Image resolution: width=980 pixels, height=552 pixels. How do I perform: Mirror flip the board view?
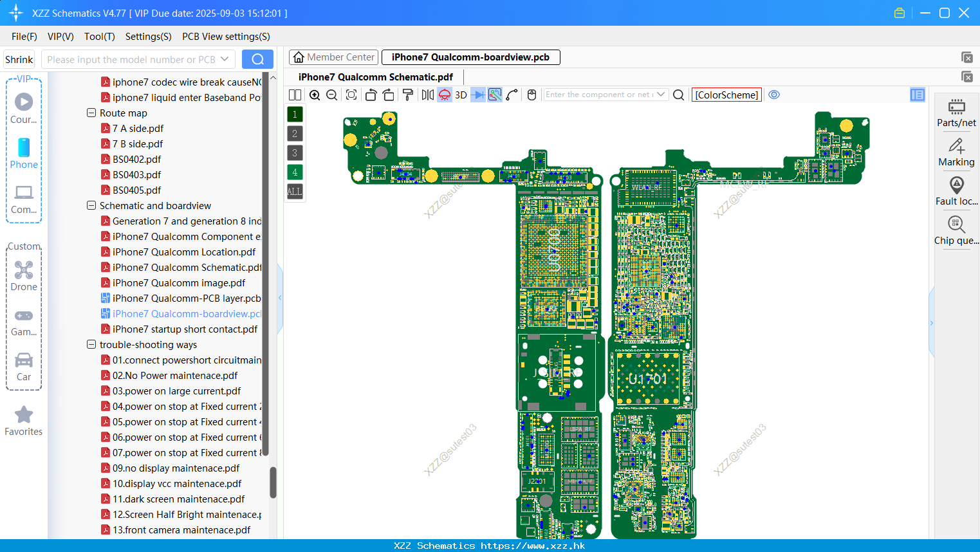pos(427,95)
